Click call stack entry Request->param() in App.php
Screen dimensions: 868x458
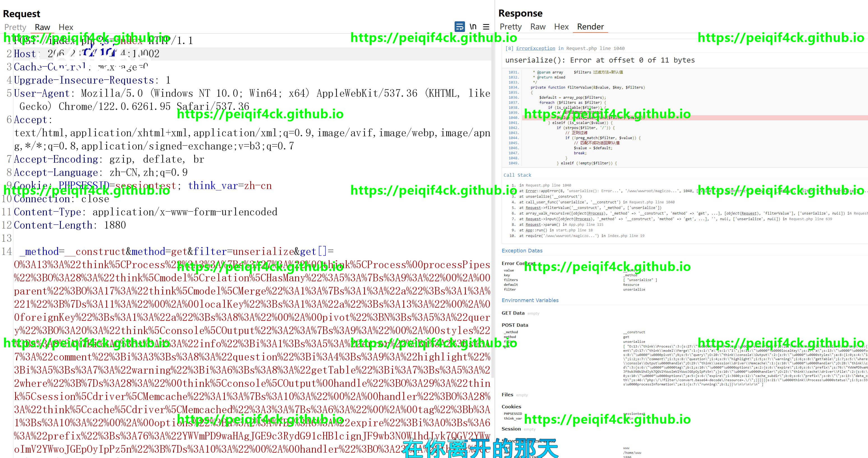click(561, 225)
